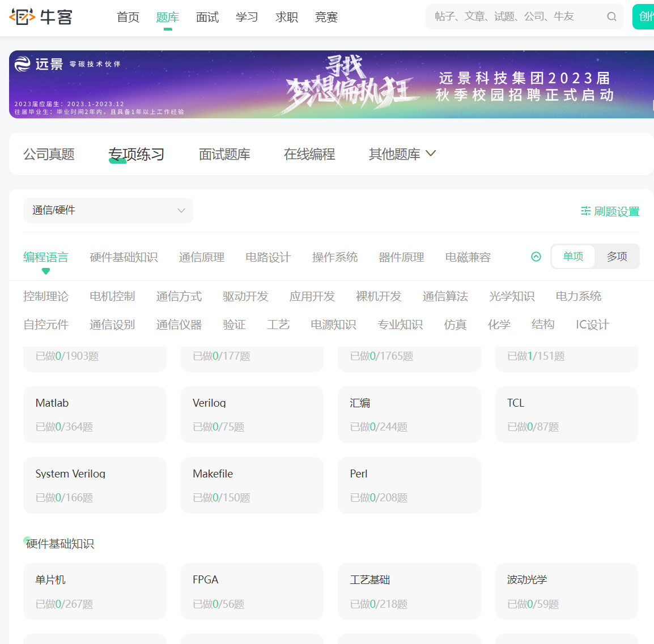Open the 单片机 practice card
The image size is (654, 644).
click(95, 591)
